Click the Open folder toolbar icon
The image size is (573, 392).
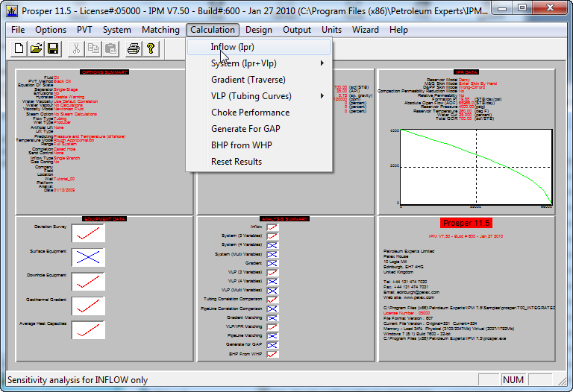pyautogui.click(x=36, y=48)
